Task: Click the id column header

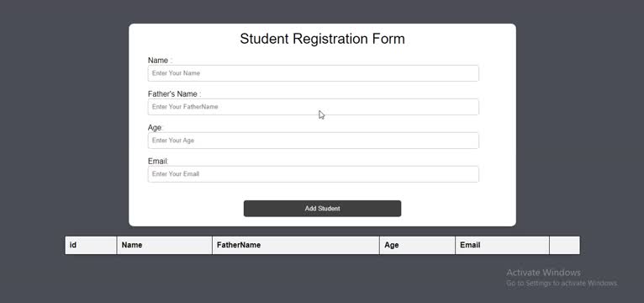Action: pyautogui.click(x=91, y=245)
